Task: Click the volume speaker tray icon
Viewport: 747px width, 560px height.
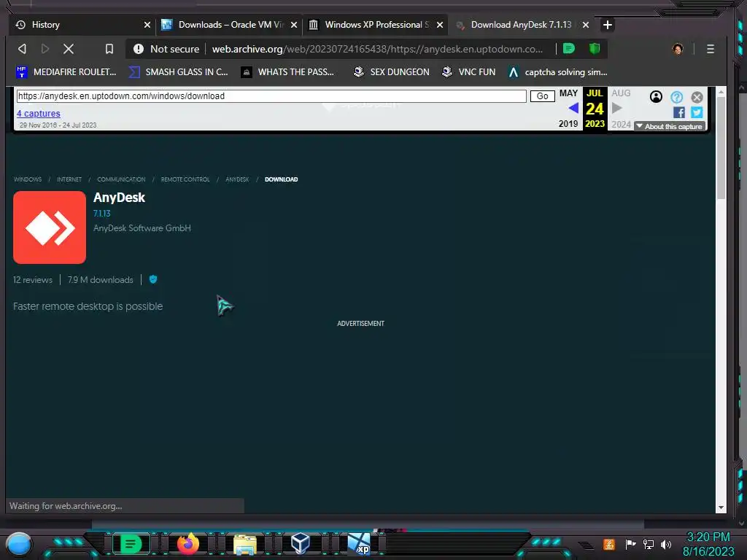Action: point(666,544)
